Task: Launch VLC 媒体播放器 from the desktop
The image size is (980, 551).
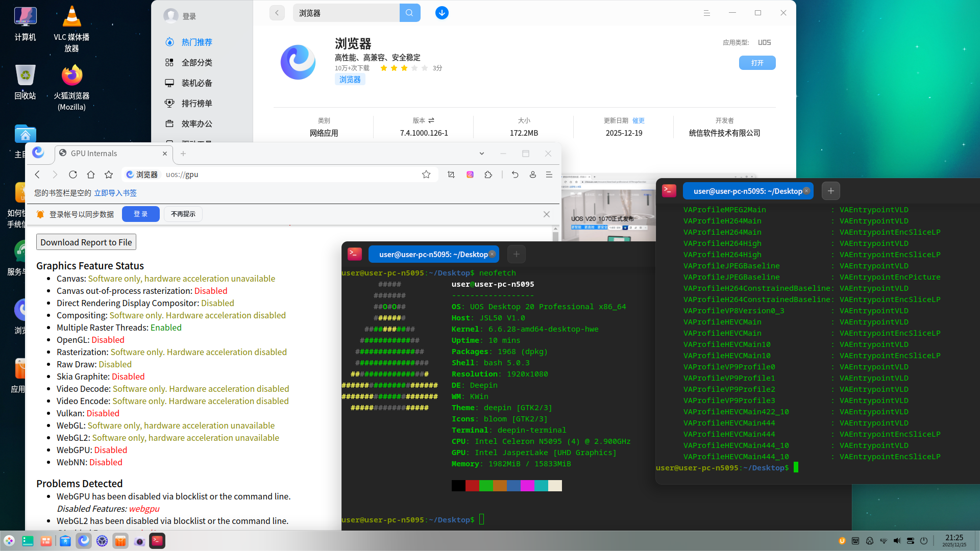Action: (71, 16)
